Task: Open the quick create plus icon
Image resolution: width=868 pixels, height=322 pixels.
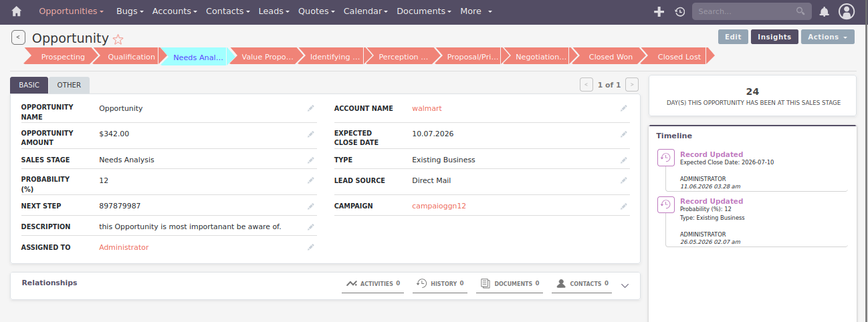Action: coord(659,11)
